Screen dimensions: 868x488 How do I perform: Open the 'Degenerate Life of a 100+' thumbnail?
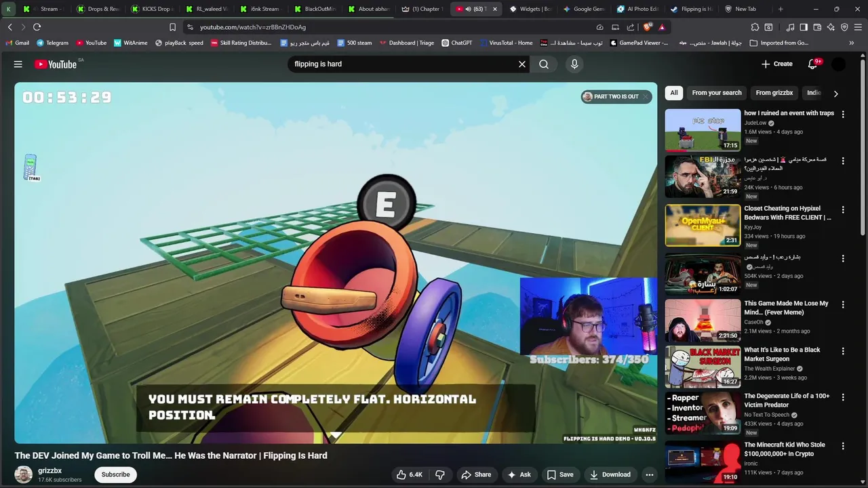coord(703,413)
